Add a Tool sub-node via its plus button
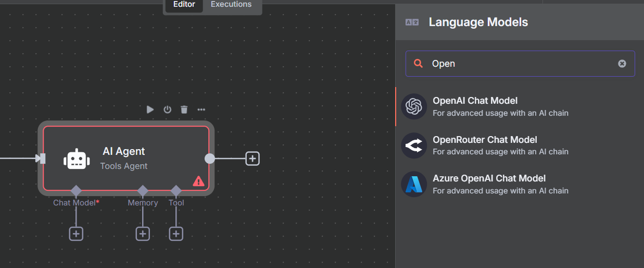The height and width of the screenshot is (268, 644). point(176,234)
